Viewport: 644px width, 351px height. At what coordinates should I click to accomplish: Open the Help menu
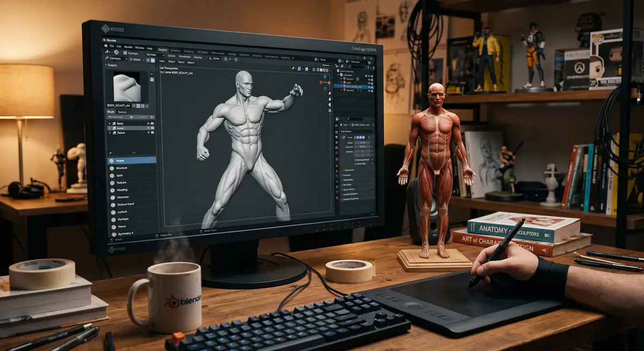[x=150, y=48]
